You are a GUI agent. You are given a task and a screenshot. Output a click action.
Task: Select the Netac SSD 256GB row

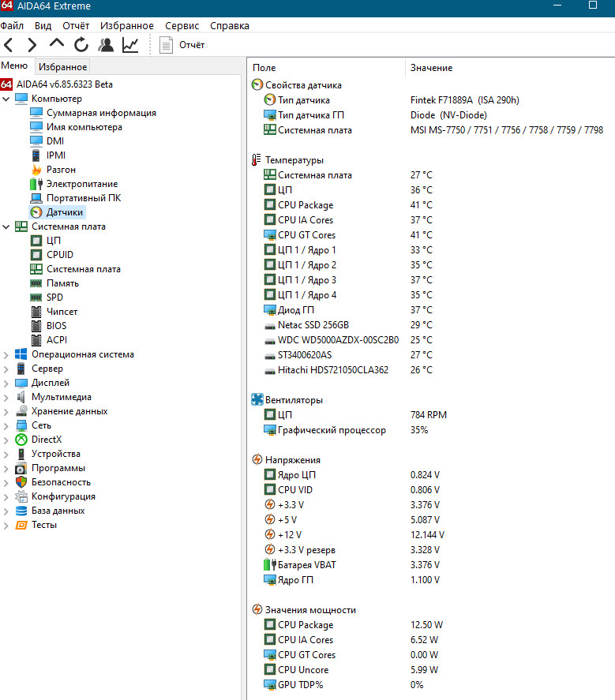(x=430, y=325)
